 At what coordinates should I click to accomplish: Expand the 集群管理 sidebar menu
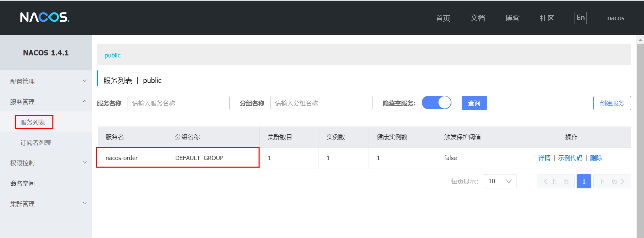46,204
